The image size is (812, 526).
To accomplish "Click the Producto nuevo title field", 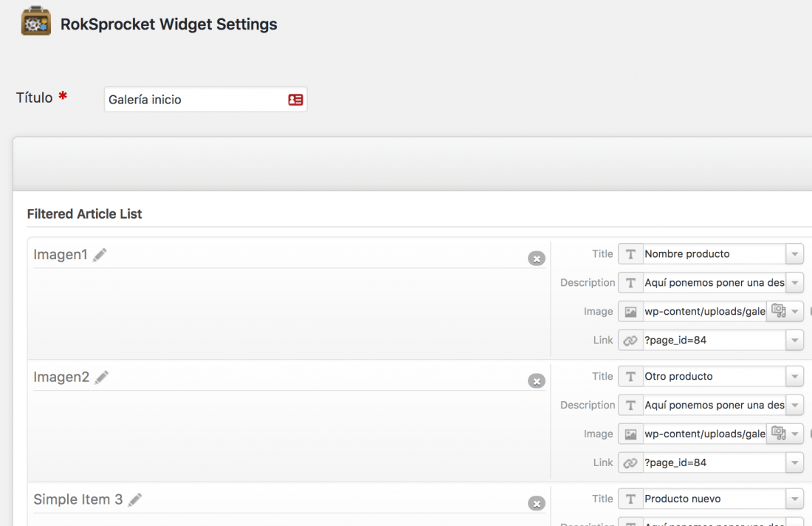I will coord(714,499).
